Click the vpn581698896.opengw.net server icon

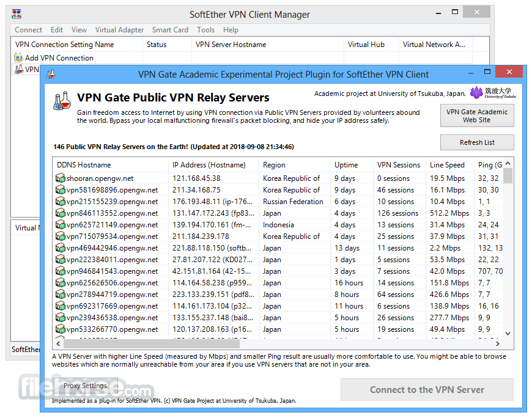click(60, 189)
